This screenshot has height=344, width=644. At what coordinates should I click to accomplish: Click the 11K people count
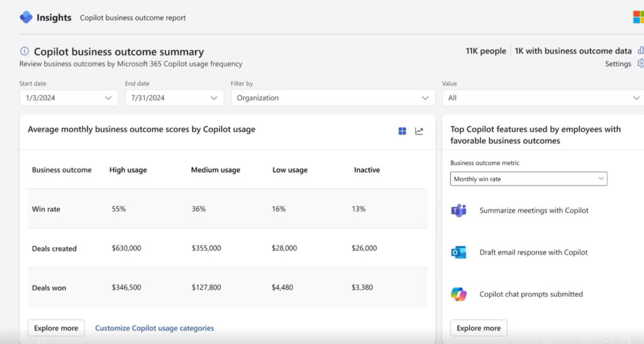point(486,51)
